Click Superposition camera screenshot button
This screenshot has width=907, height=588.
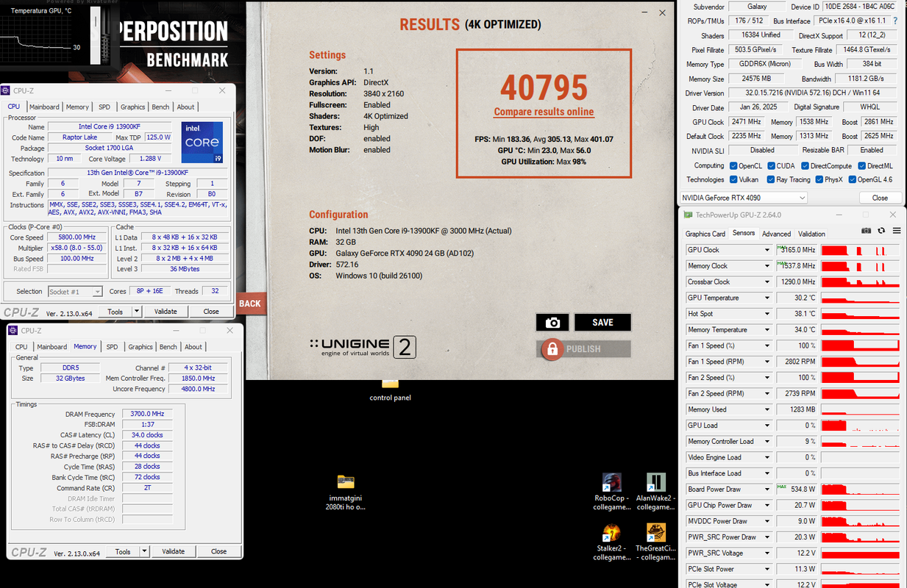552,322
